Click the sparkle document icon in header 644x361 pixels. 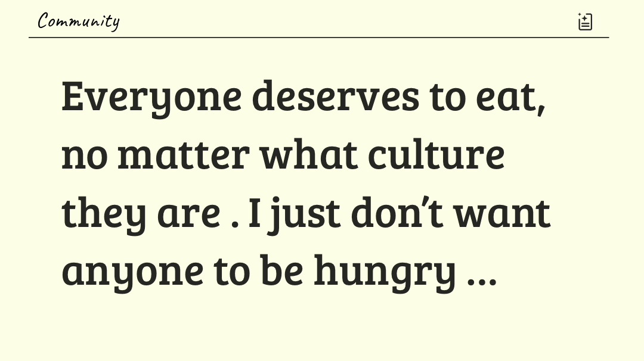[x=585, y=21]
